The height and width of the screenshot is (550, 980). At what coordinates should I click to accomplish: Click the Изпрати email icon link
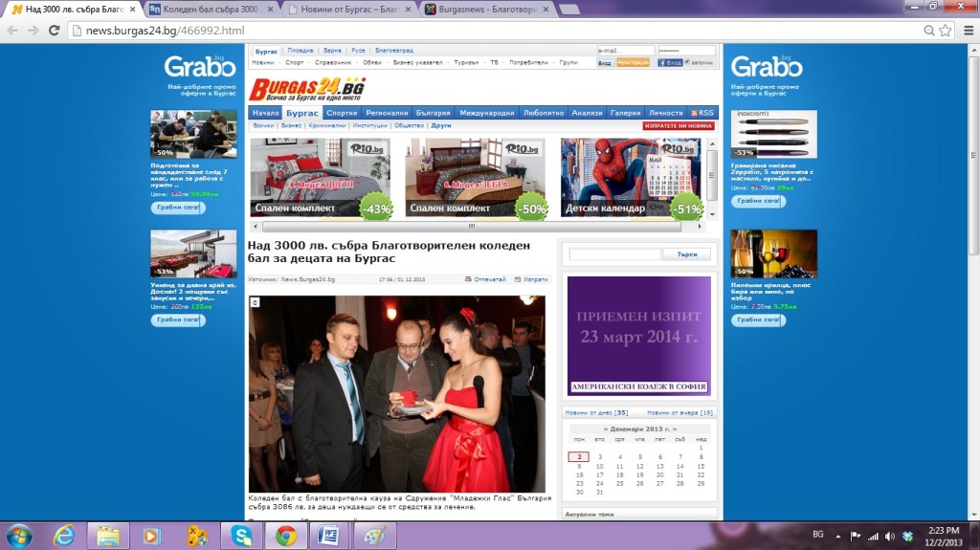click(x=532, y=279)
